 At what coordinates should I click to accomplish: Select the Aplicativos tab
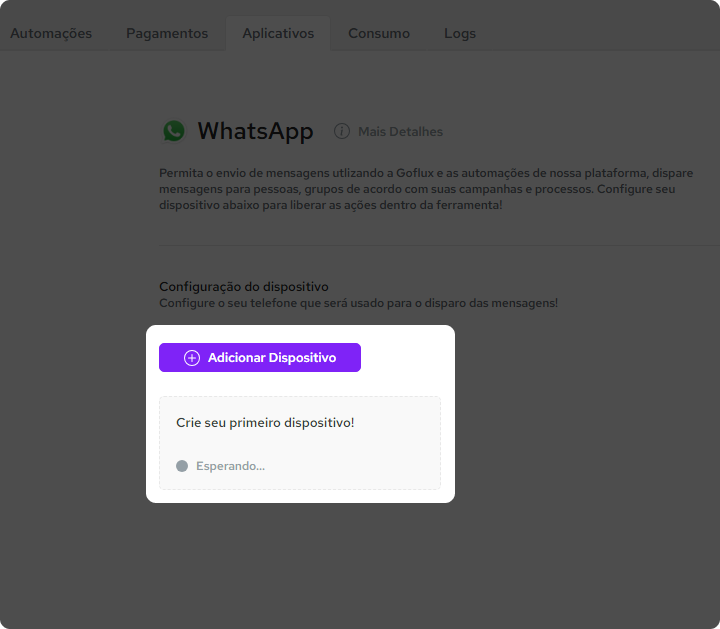tap(278, 34)
